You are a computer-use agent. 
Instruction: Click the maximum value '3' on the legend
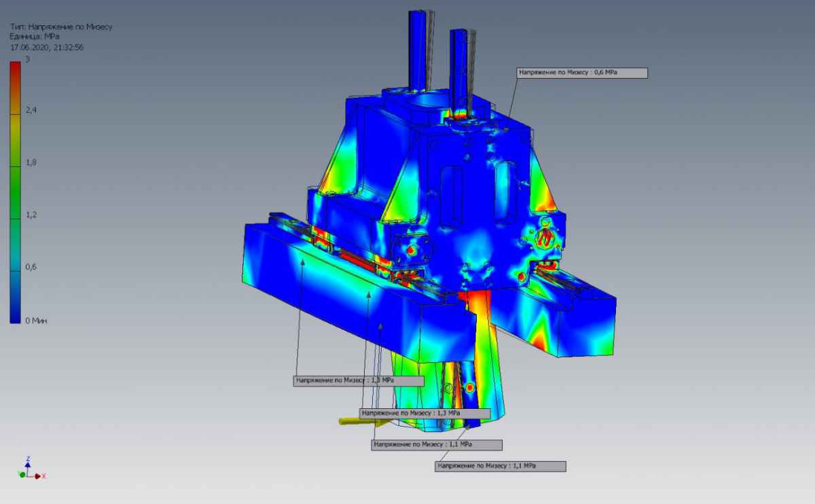27,59
